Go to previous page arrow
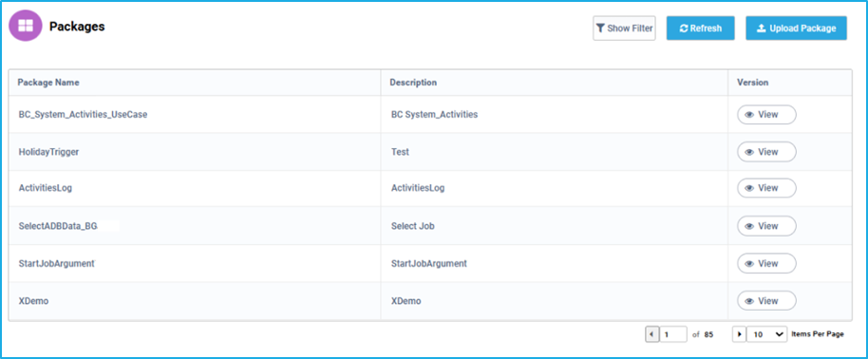The height and width of the screenshot is (359, 868). click(x=652, y=334)
